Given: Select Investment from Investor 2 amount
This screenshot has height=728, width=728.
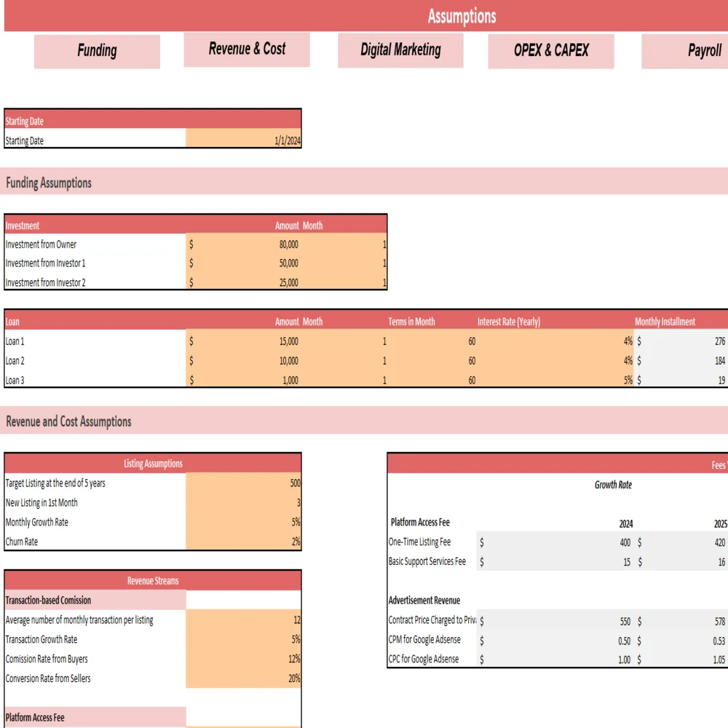Looking at the screenshot, I should (243, 282).
